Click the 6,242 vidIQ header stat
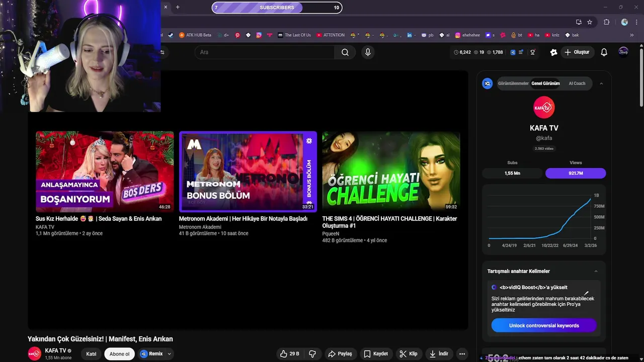 point(462,52)
